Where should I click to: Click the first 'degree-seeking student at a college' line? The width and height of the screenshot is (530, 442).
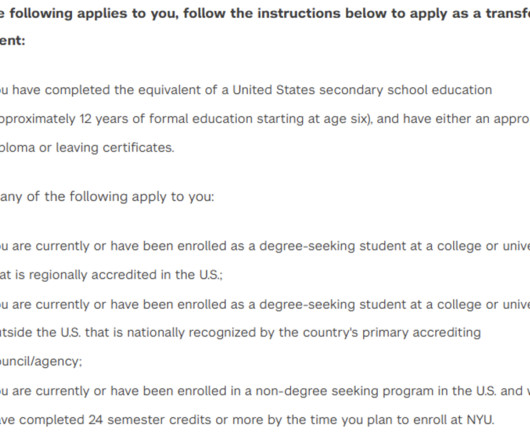265,246
